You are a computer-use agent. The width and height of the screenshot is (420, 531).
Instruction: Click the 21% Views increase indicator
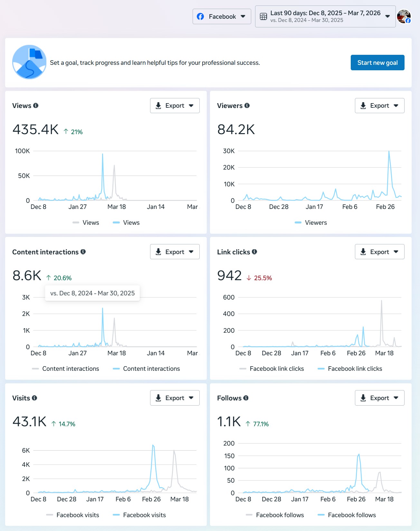point(73,132)
